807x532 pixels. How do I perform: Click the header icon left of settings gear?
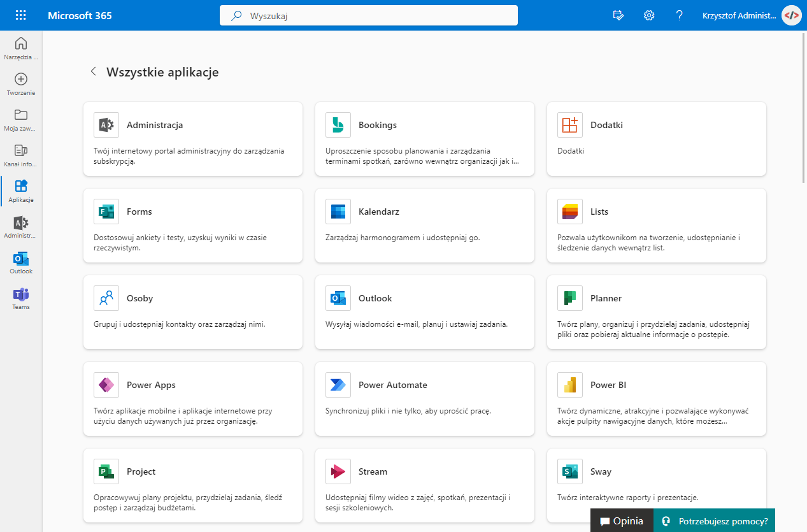click(618, 15)
